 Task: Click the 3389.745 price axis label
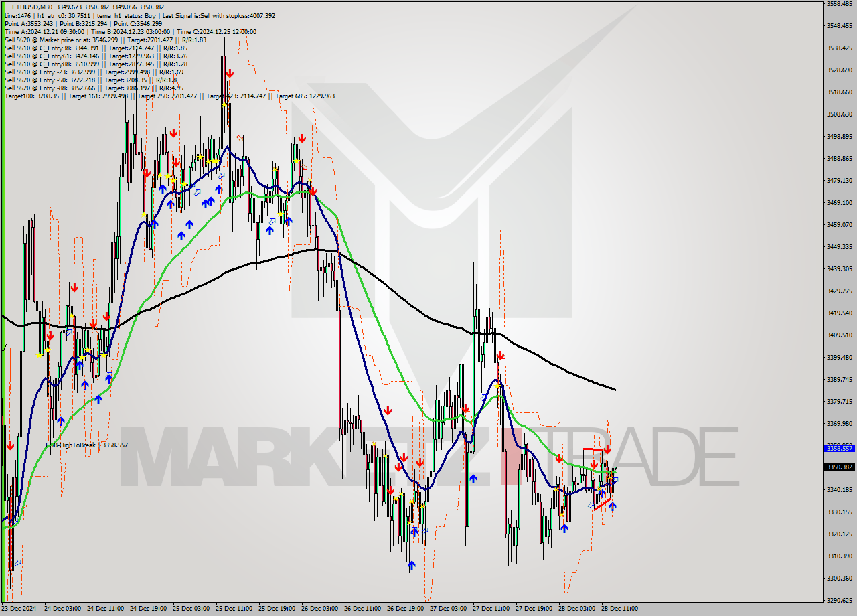839,379
